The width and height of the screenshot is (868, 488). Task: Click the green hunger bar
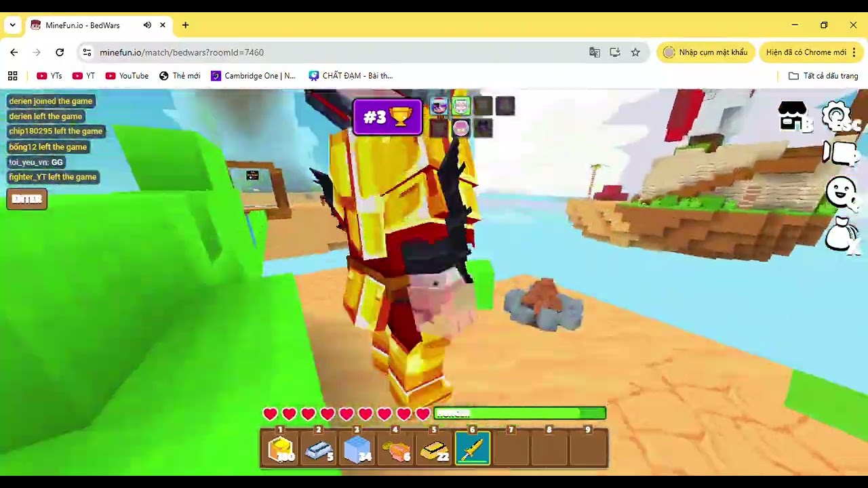(519, 413)
